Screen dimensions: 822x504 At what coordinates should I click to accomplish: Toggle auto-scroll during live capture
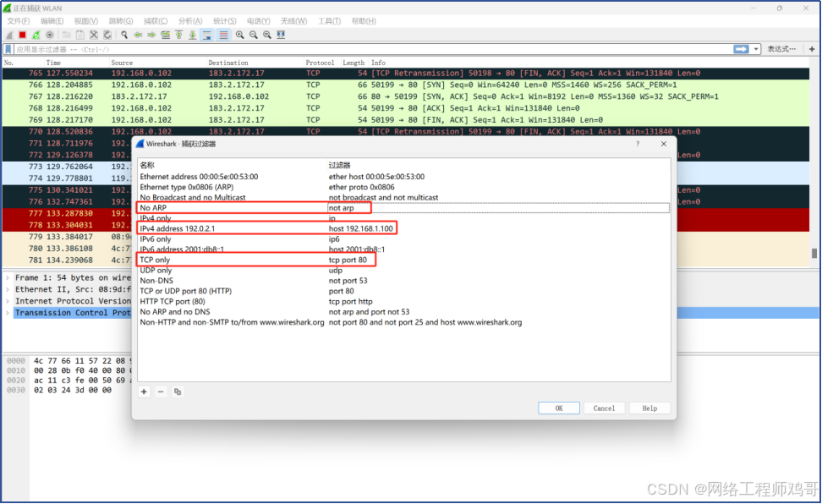click(207, 36)
